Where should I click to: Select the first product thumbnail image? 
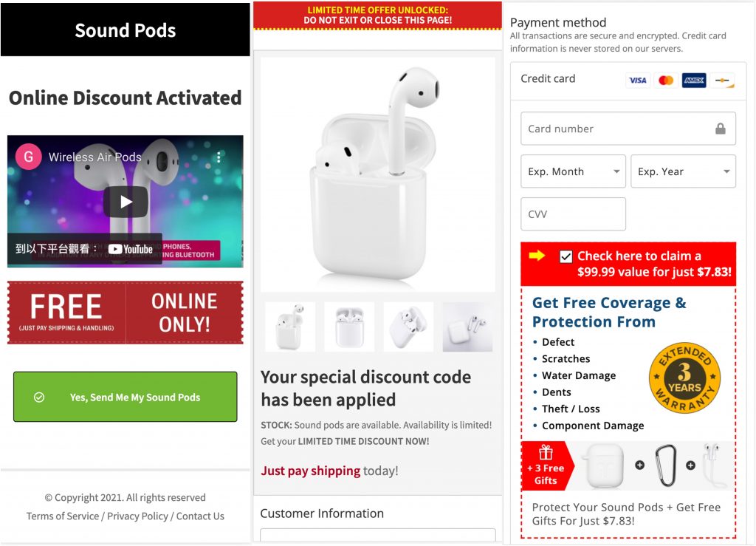[x=290, y=327]
